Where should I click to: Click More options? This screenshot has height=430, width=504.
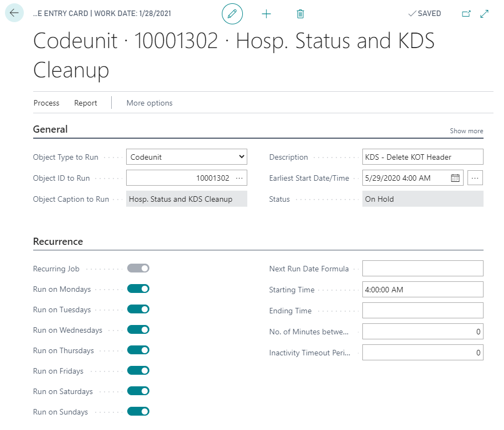tap(149, 103)
